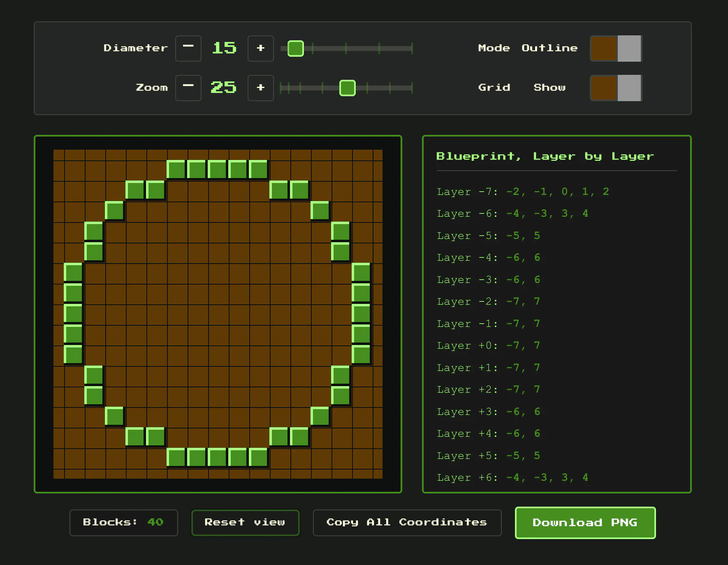Select the Layer -3 coordinates row
Screen dimensions: 728x565
[556, 280]
